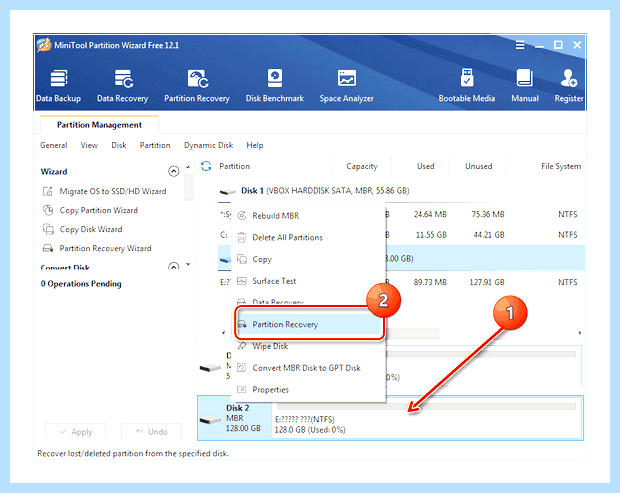620x493 pixels.
Task: Open Migrate OS to SSD/HD Wizard link
Action: click(113, 191)
